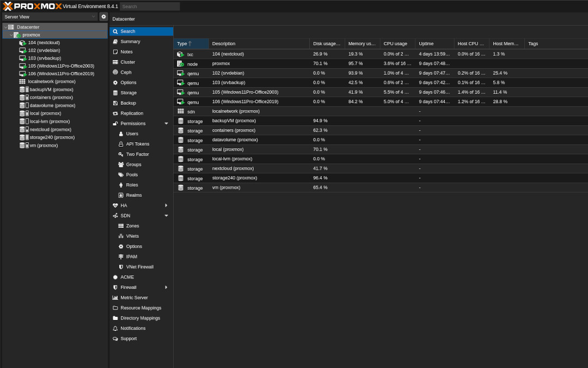Collapse the Permissions menu section
The image size is (588, 368).
pyautogui.click(x=166, y=124)
